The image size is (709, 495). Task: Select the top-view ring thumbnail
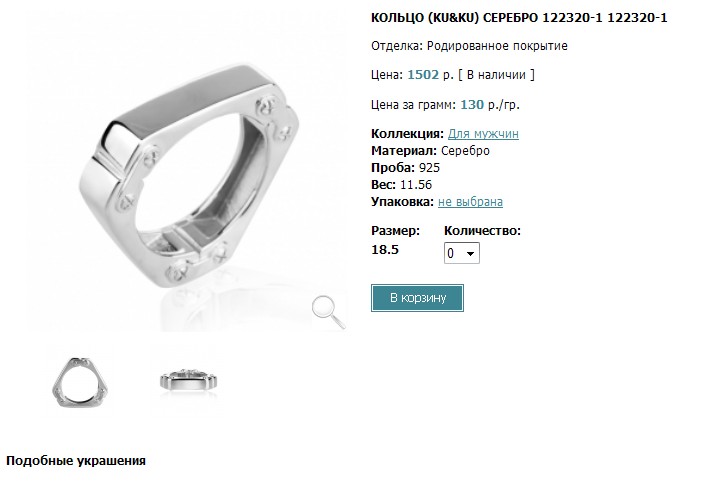point(80,382)
